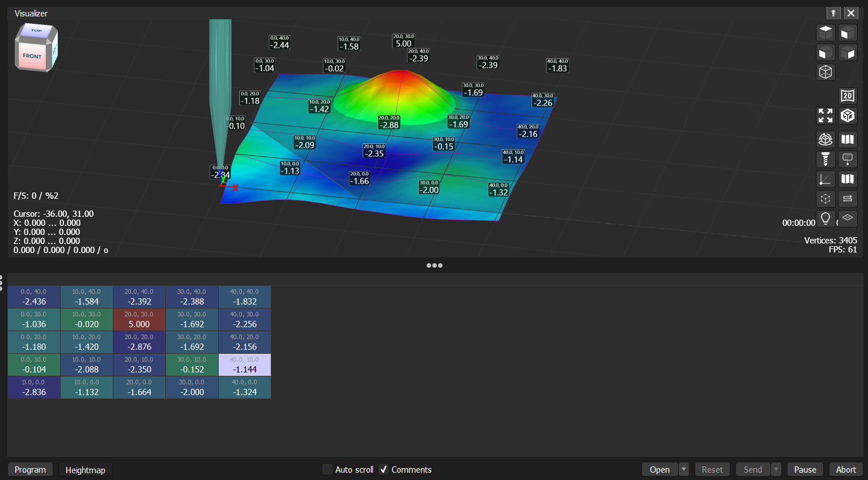
Task: Switch to the Program tab
Action: pos(29,469)
